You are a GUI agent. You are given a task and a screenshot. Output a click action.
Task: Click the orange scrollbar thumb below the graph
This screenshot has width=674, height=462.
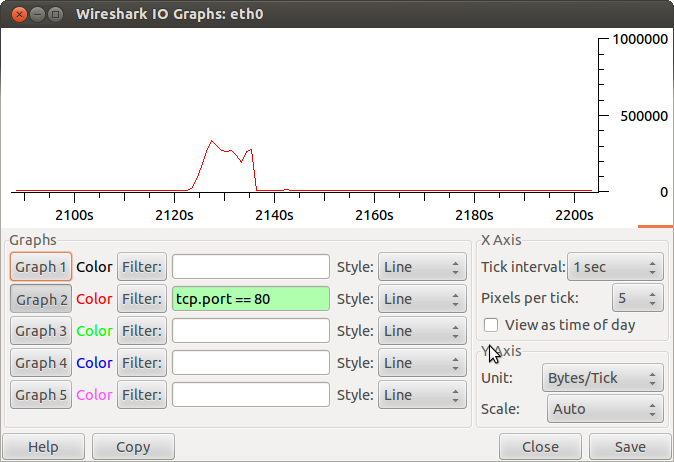656,226
